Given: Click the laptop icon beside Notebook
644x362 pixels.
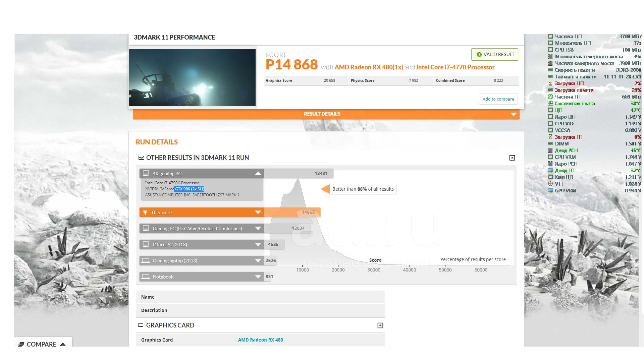Looking at the screenshot, I should (x=146, y=277).
